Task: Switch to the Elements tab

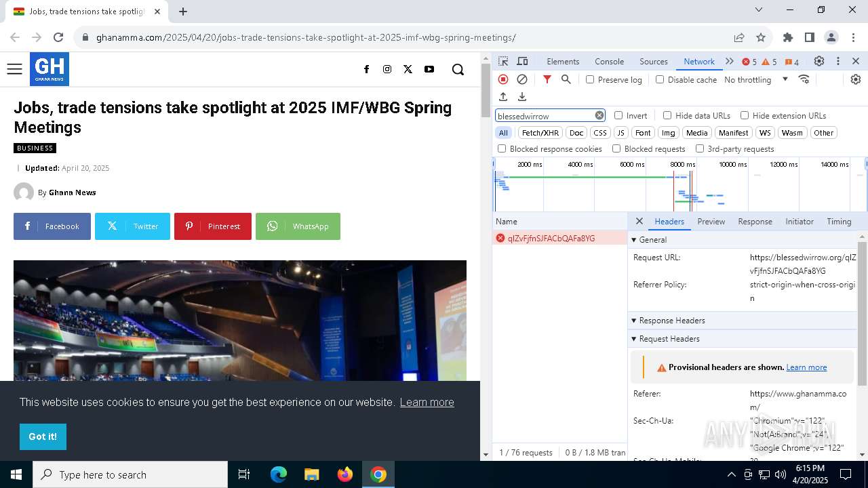Action: tap(563, 61)
